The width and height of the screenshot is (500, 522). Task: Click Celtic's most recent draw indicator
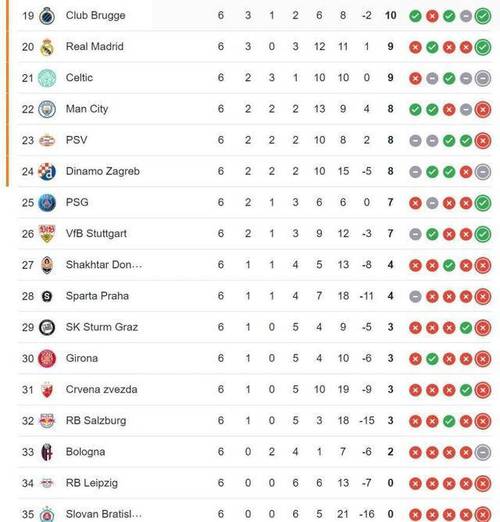click(x=483, y=78)
